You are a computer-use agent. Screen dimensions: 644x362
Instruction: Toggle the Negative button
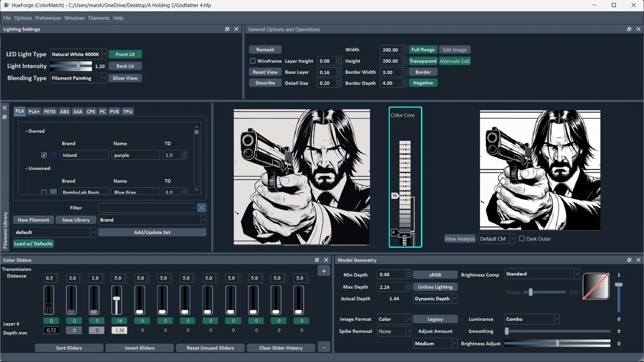[423, 83]
